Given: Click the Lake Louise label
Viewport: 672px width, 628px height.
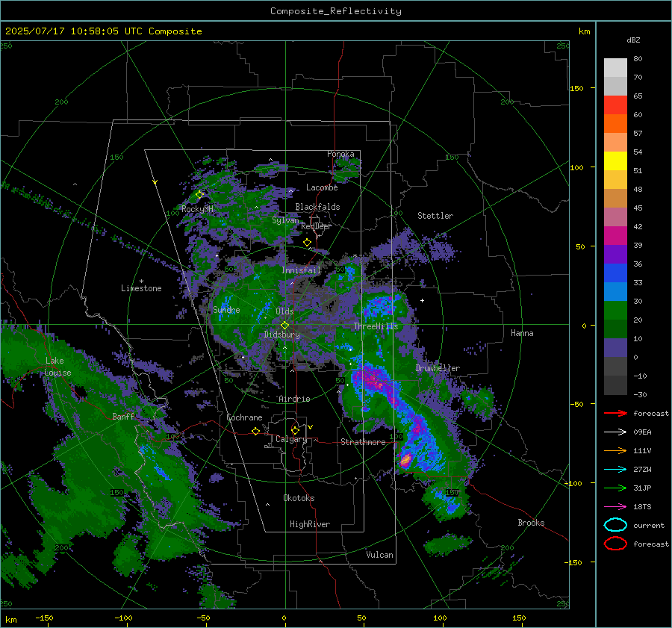Looking at the screenshot, I should 57,367.
